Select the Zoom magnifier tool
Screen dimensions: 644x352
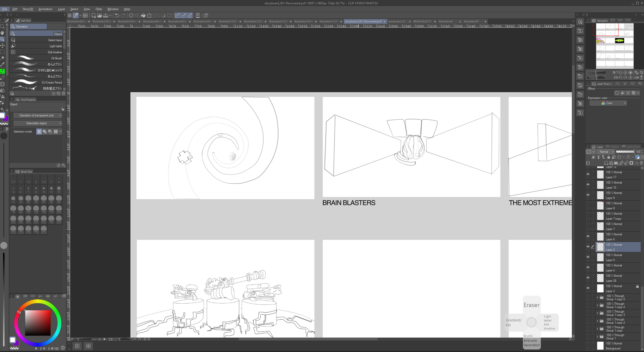[x=2, y=27]
